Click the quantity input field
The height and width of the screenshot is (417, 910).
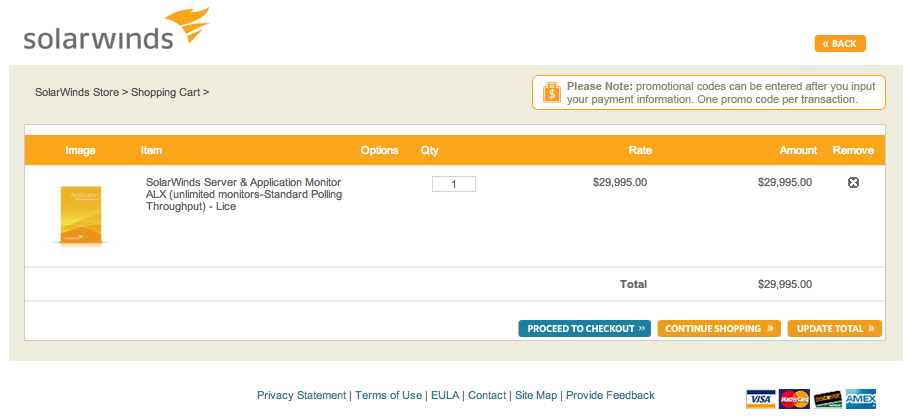point(454,184)
